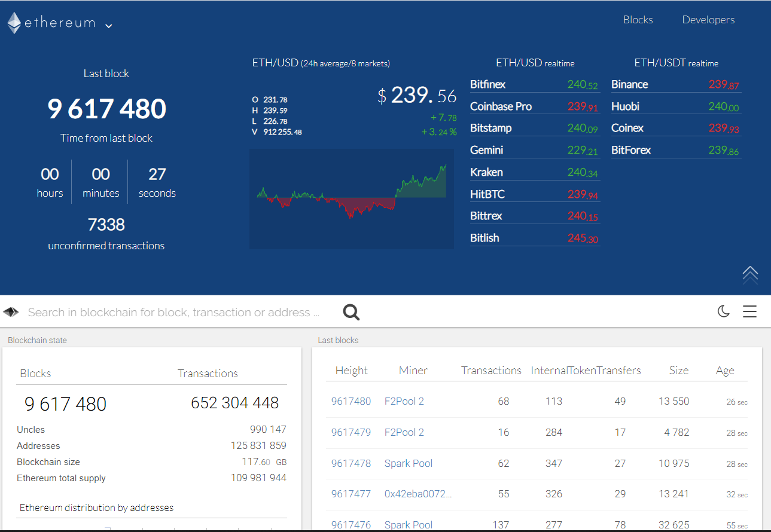Click the 652 304 448 transactions total
771x532 pixels.
tap(235, 403)
